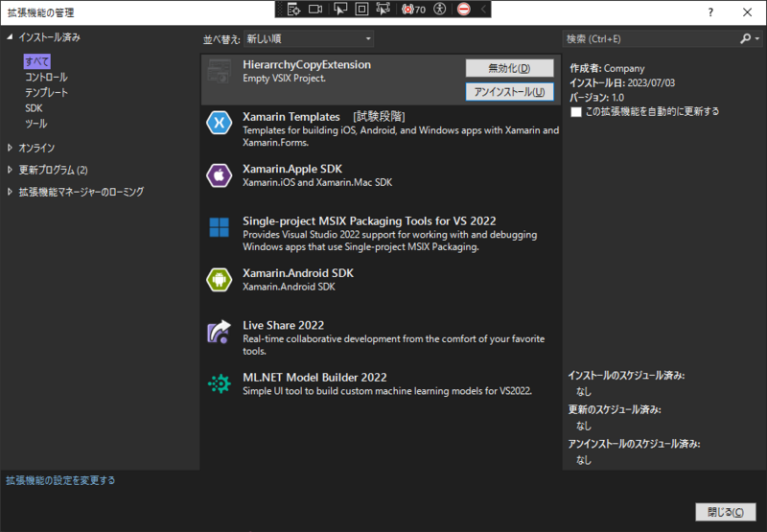Click the toolbar drag grip handle
The height and width of the screenshot is (532, 767).
(x=280, y=10)
